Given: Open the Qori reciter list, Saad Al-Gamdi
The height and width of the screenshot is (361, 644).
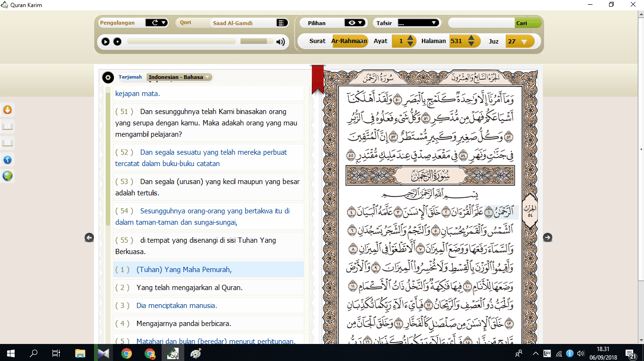Looking at the screenshot, I should 282,23.
